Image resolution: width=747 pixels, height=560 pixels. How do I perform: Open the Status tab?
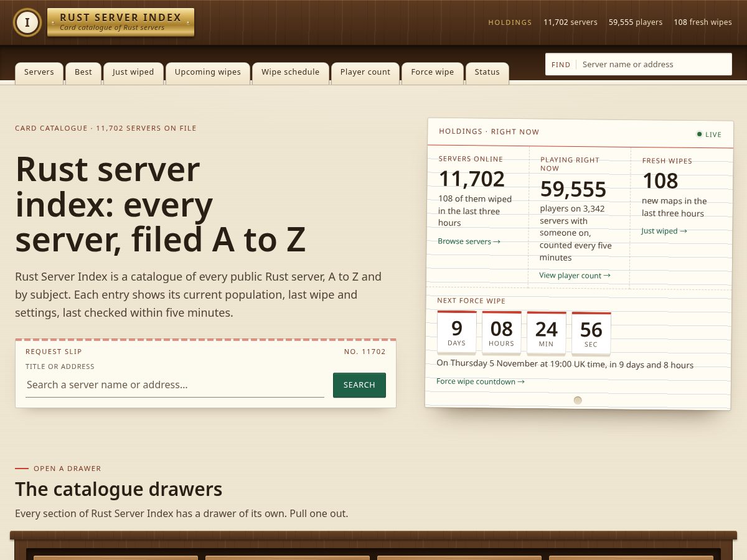click(487, 72)
